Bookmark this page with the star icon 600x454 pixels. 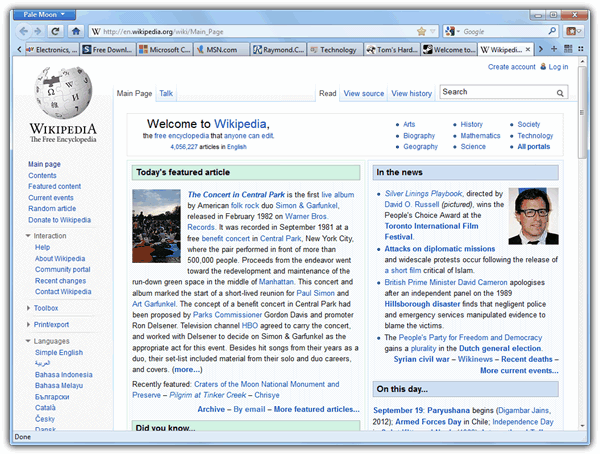421,31
